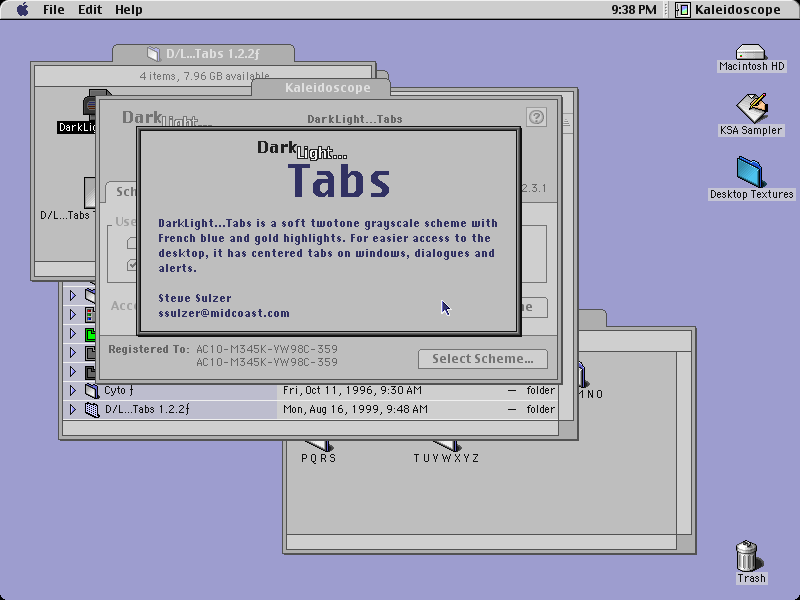
Task: Open the Help menu
Action: pos(128,10)
